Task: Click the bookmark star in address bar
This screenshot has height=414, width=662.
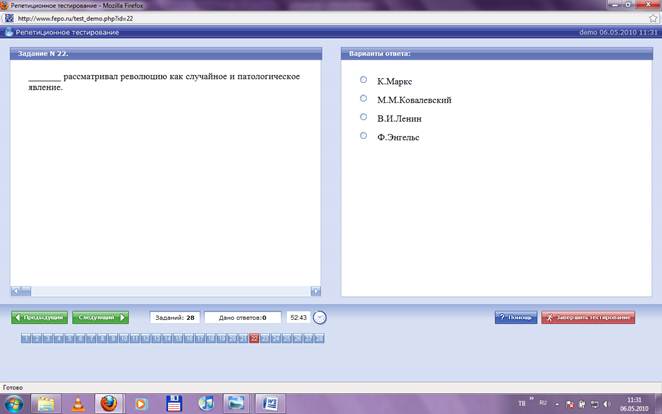Action: pyautogui.click(x=653, y=19)
